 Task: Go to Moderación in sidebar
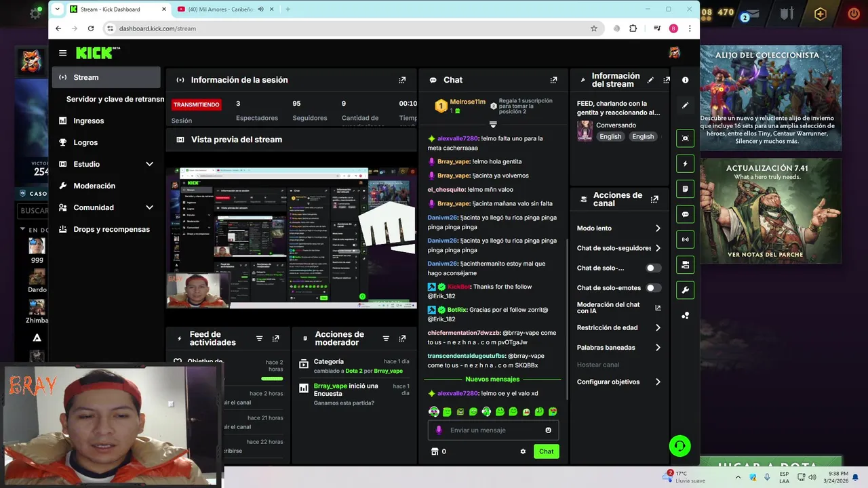(106, 186)
